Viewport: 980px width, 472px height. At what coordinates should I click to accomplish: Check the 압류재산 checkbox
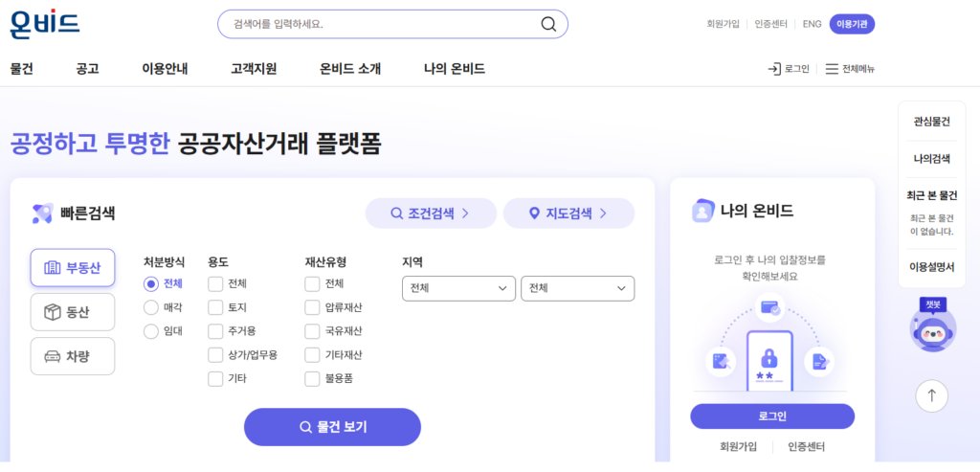tap(312, 307)
